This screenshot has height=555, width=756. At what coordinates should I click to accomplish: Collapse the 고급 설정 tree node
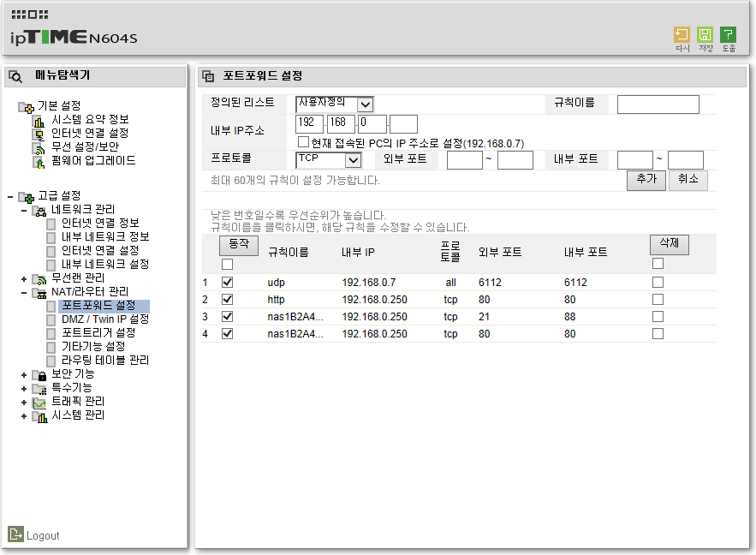point(10,197)
